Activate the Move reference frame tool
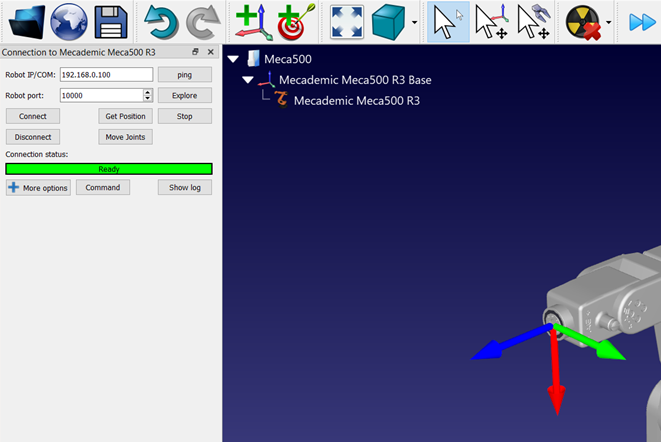This screenshot has height=442, width=661. point(491,21)
